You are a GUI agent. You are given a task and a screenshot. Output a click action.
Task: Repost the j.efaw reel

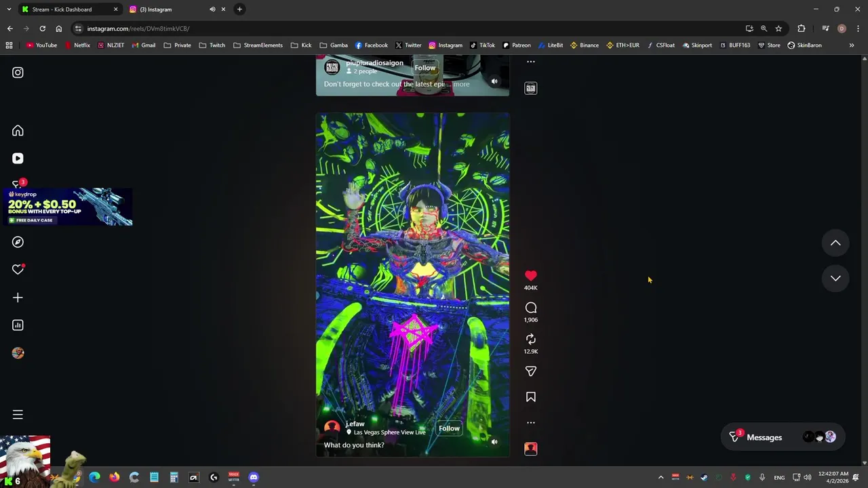[531, 340]
